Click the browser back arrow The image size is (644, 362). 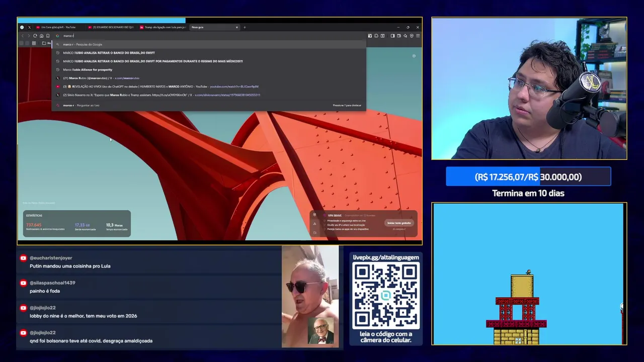[x=23, y=36]
